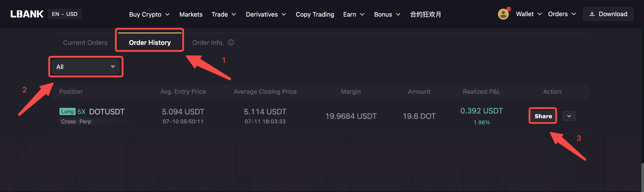
Task: Share the DOTUSDT closed position
Action: point(543,116)
